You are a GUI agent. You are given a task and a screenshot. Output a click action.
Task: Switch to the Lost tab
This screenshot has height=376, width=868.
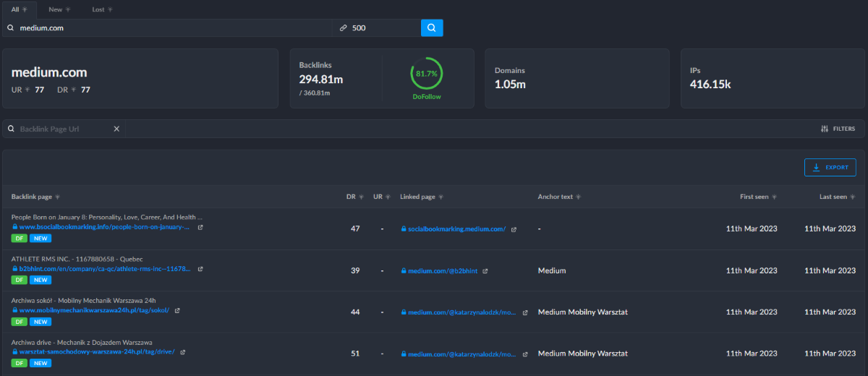(x=102, y=9)
